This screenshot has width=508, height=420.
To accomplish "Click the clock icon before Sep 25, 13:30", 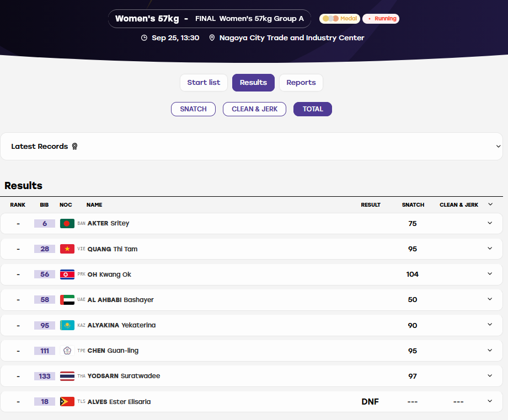I will (x=144, y=38).
